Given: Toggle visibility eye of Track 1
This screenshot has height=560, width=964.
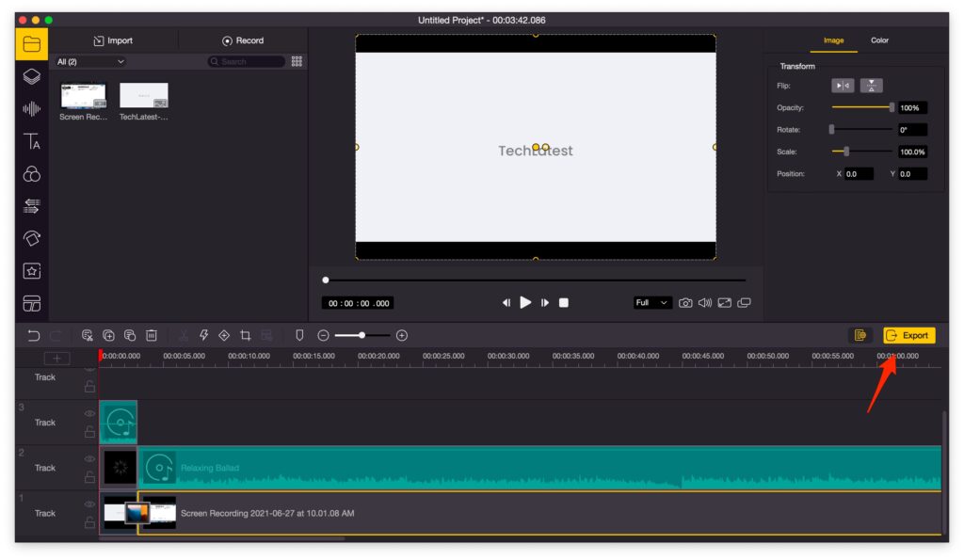Looking at the screenshot, I should point(89,504).
